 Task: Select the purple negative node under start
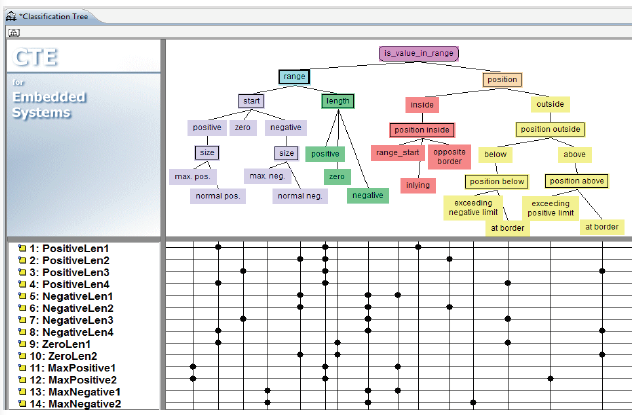point(286,127)
